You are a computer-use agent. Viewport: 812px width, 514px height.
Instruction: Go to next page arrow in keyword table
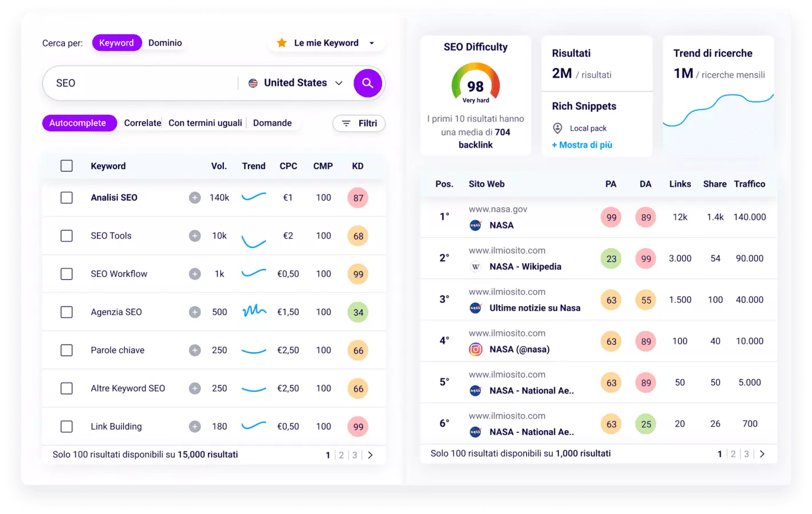[x=370, y=455]
